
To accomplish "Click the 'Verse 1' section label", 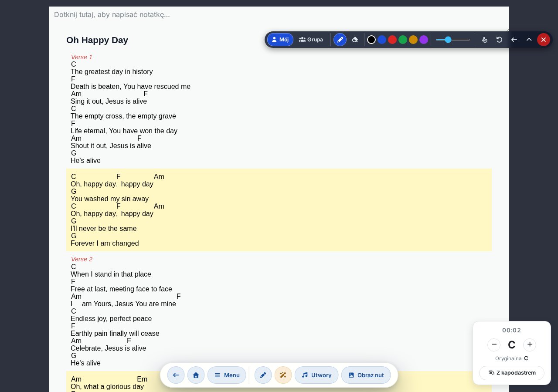I will (x=82, y=57).
